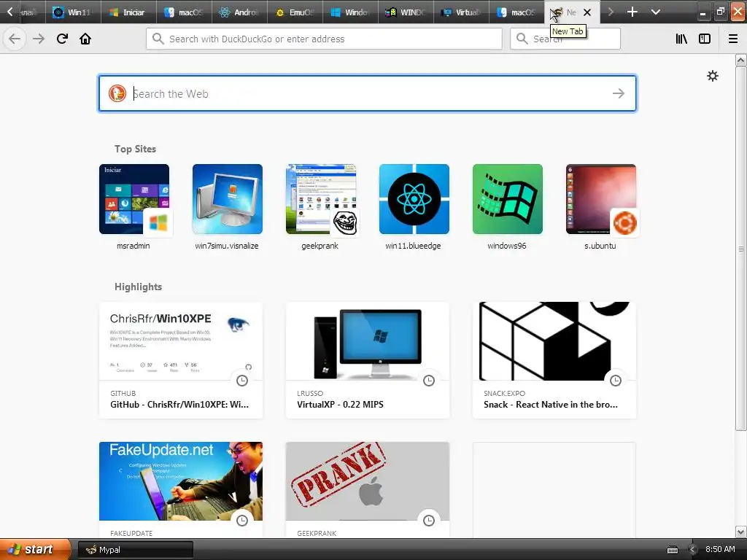Open the hamburger application menu
This screenshot has height=560, width=747.
733,39
